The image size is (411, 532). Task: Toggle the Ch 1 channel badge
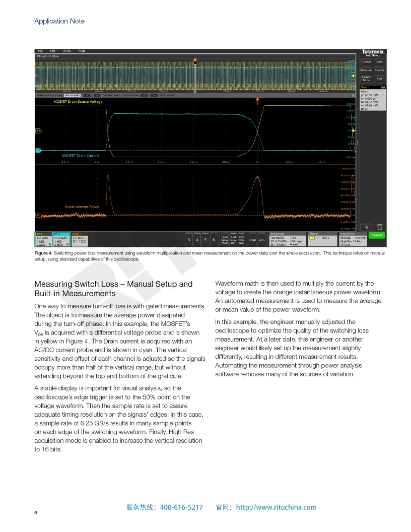pyautogui.click(x=42, y=240)
